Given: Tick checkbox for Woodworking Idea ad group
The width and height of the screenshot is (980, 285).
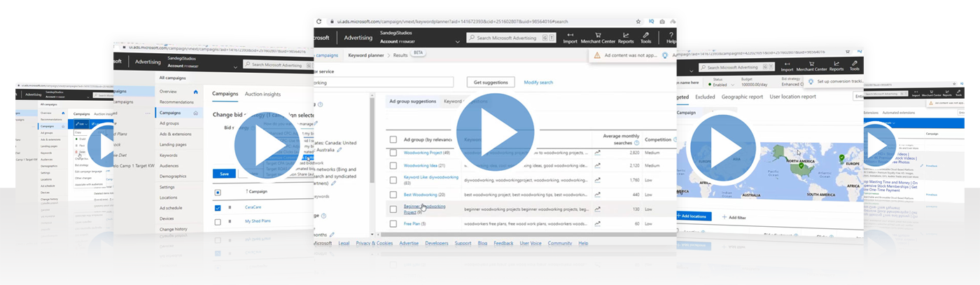Looking at the screenshot, I should point(393,166).
